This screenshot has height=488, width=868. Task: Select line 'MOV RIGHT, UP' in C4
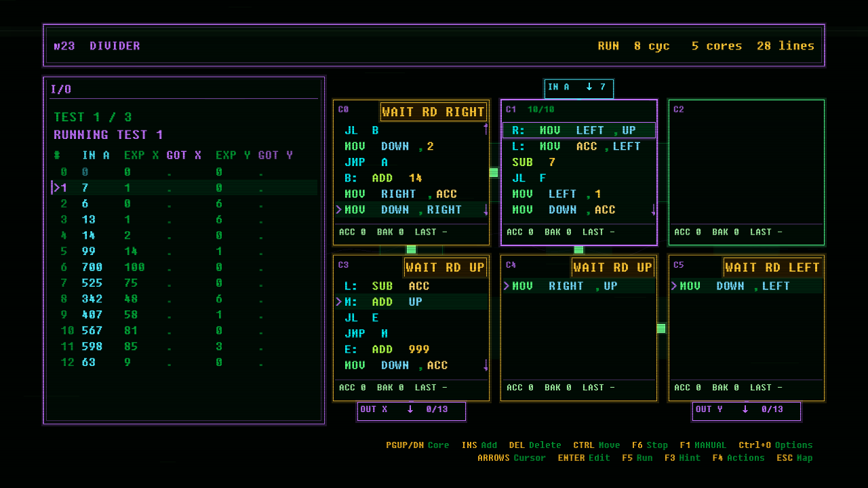coord(579,286)
